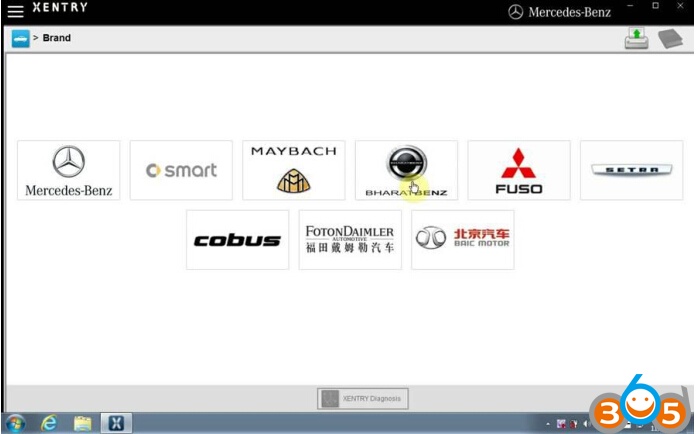Open the Foton Daimler brand tile
Viewport: 696px width, 434px height.
coord(350,240)
